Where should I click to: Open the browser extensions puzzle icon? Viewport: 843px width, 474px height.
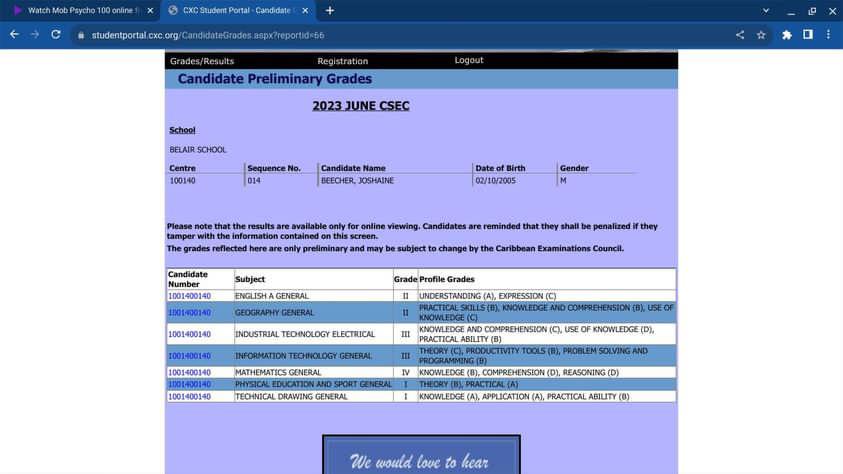(x=787, y=35)
